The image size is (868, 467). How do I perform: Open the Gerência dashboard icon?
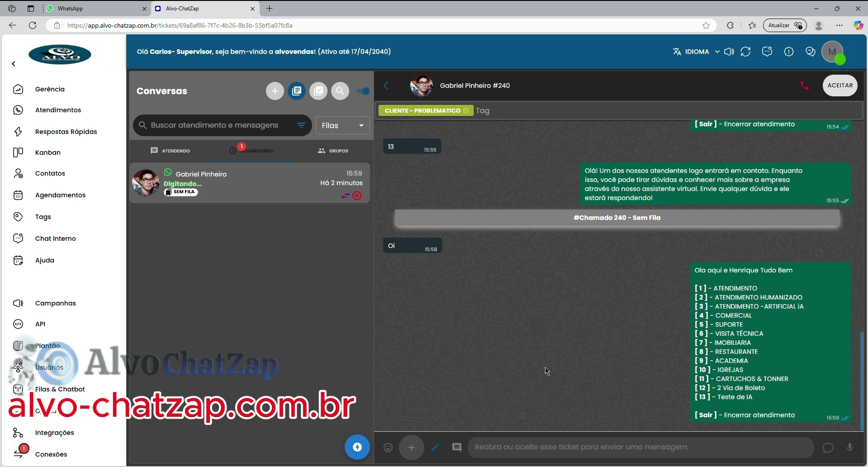[x=18, y=89]
